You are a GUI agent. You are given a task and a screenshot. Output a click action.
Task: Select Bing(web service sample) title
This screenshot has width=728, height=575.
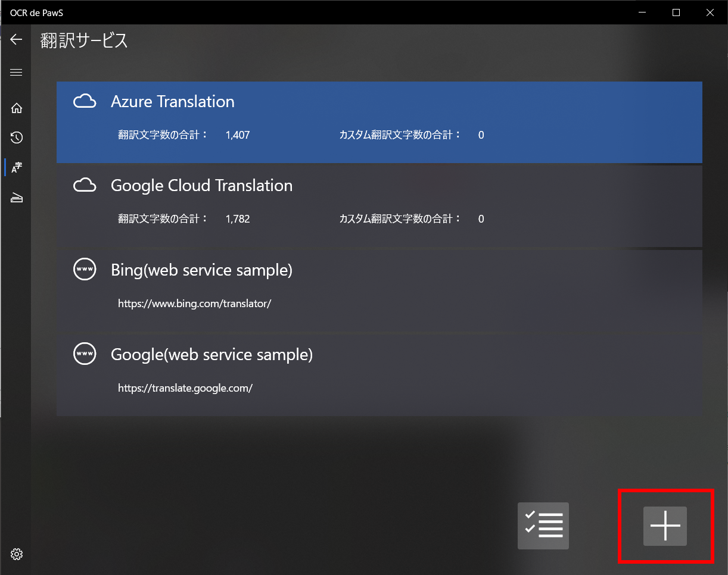click(202, 270)
